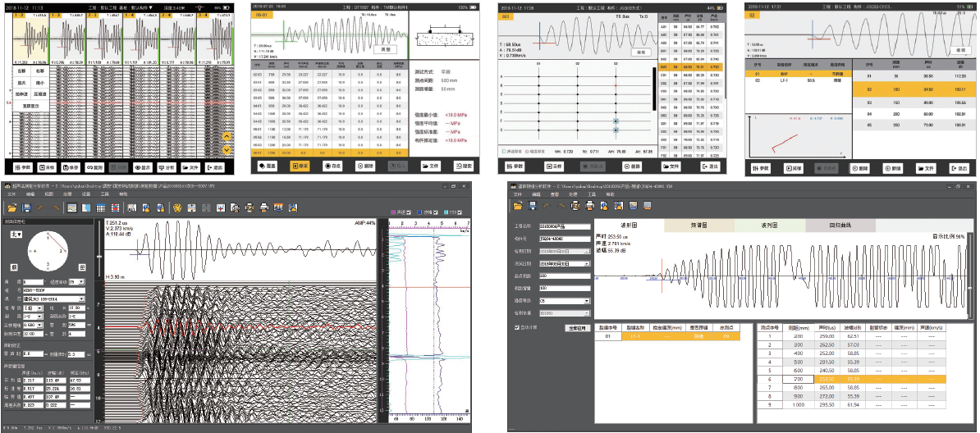The image size is (980, 433).
Task: Tap 显示 eye button on six-waveform screen
Action: tap(144, 167)
